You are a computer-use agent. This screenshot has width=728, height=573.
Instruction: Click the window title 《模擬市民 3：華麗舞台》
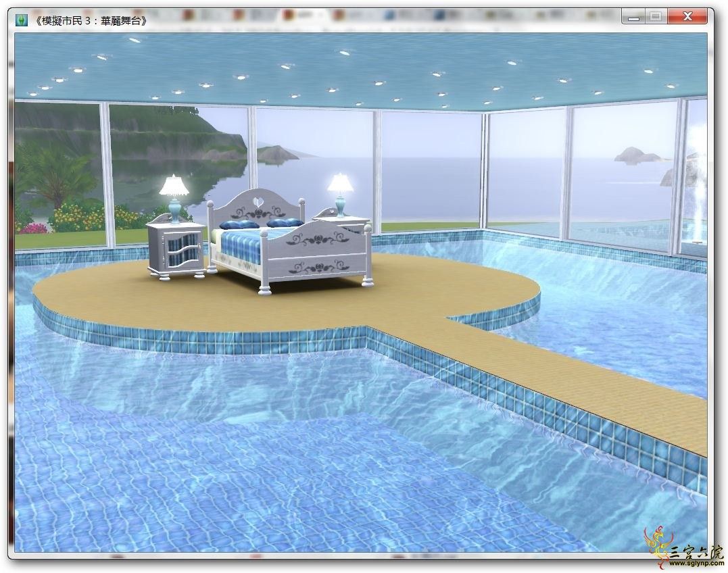(90, 21)
